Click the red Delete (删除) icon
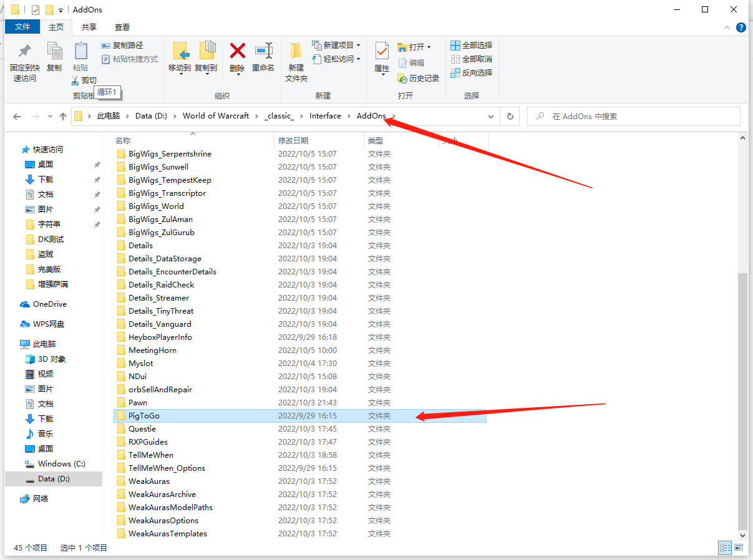The width and height of the screenshot is (753, 560). click(x=237, y=52)
